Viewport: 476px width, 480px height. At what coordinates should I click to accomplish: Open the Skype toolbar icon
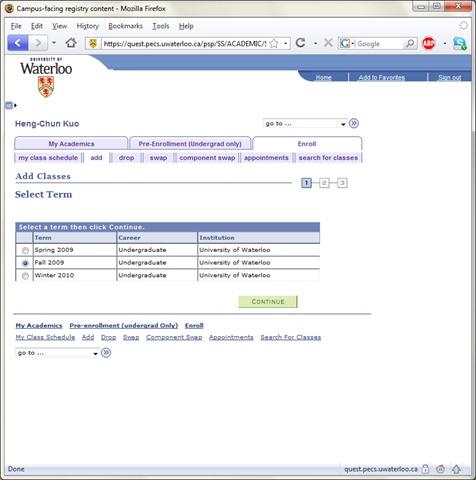[460, 43]
